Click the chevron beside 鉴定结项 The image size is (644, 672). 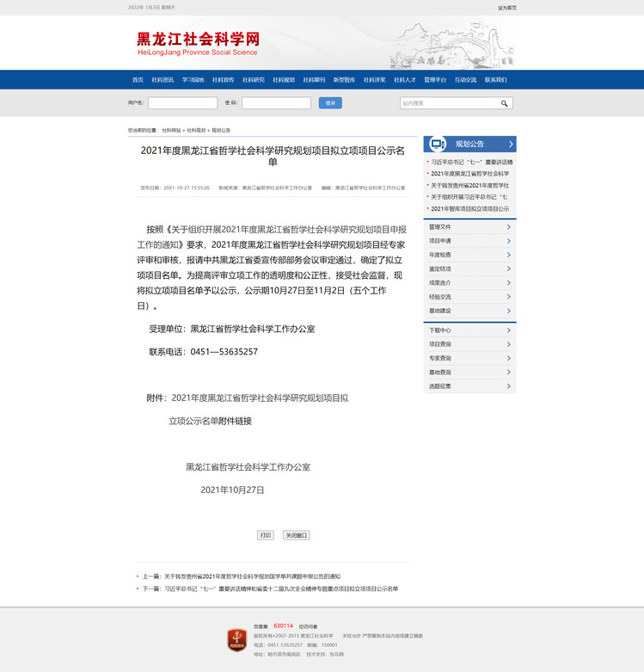(509, 268)
